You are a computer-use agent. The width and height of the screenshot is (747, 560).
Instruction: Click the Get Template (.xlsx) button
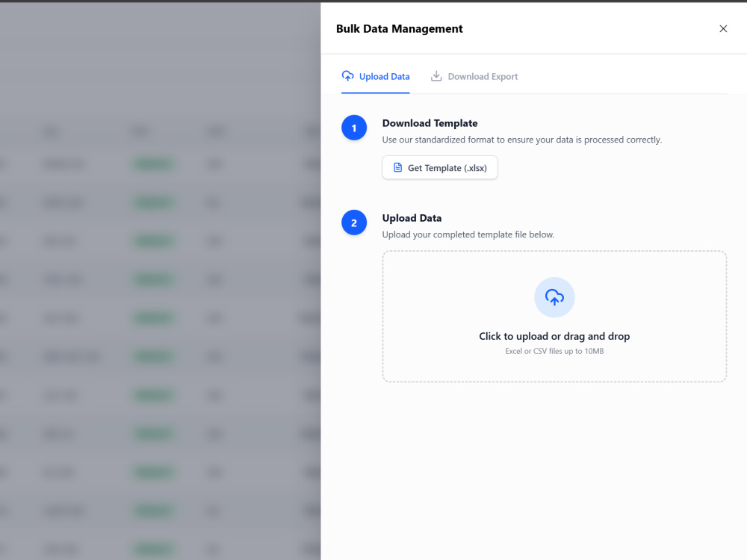point(440,167)
